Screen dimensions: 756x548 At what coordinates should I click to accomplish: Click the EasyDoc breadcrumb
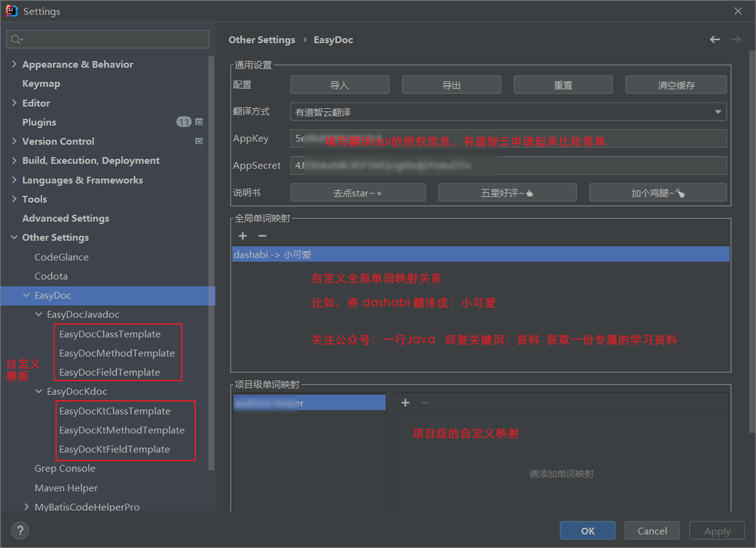click(333, 39)
